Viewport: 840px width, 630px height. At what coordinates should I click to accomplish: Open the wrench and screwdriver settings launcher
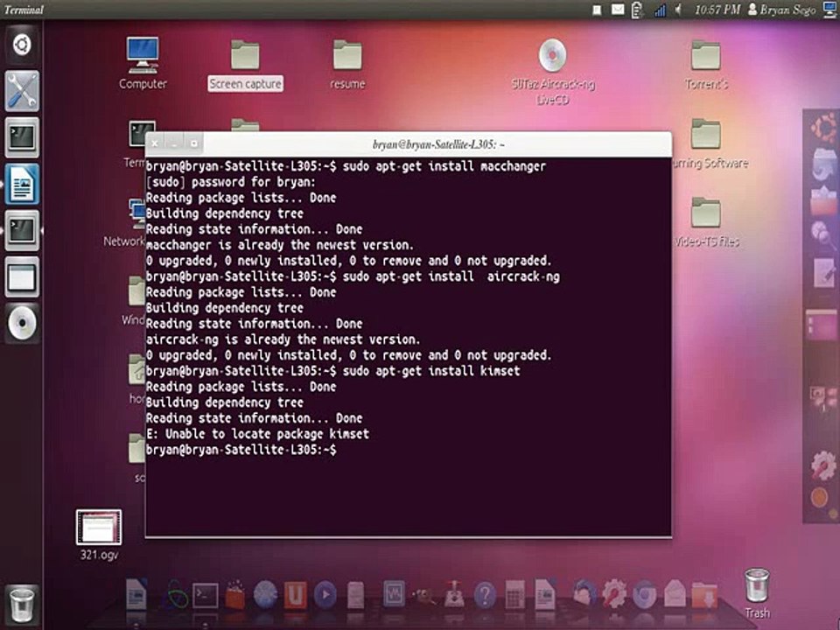pyautogui.click(x=22, y=91)
